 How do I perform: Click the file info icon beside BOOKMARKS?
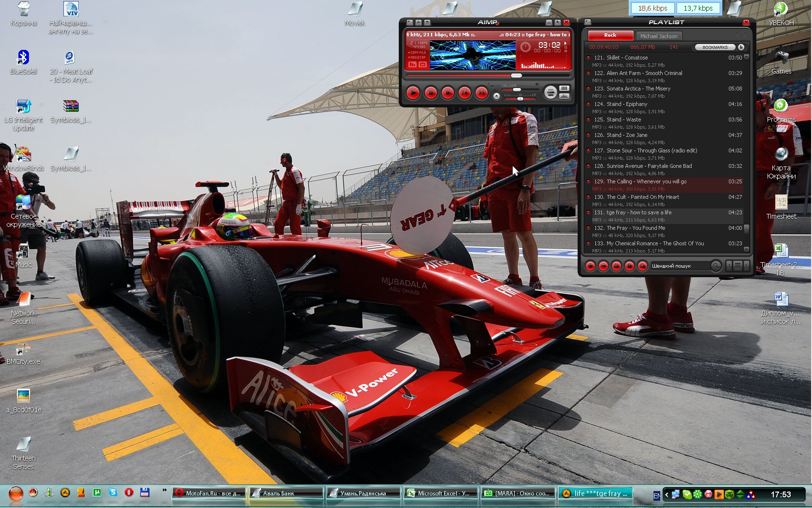(x=741, y=47)
